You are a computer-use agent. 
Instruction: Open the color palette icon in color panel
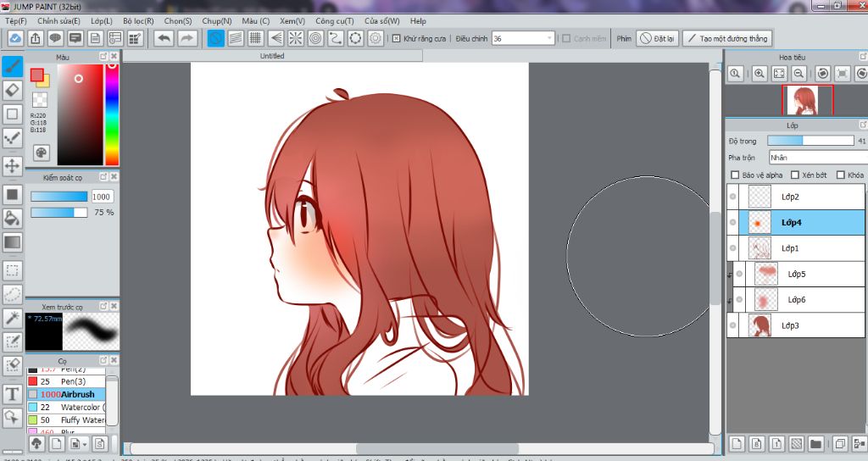[41, 153]
